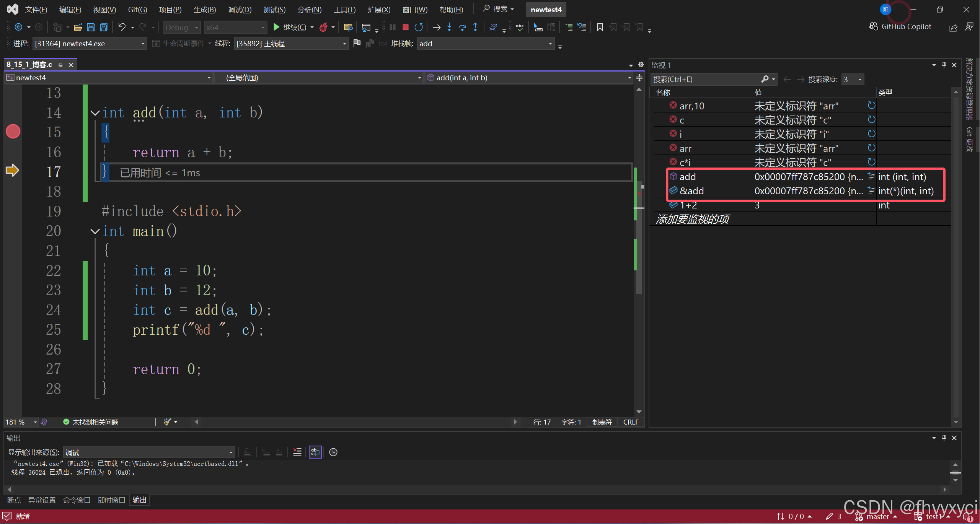
Task: Open the 工具(T) menu
Action: coord(344,10)
